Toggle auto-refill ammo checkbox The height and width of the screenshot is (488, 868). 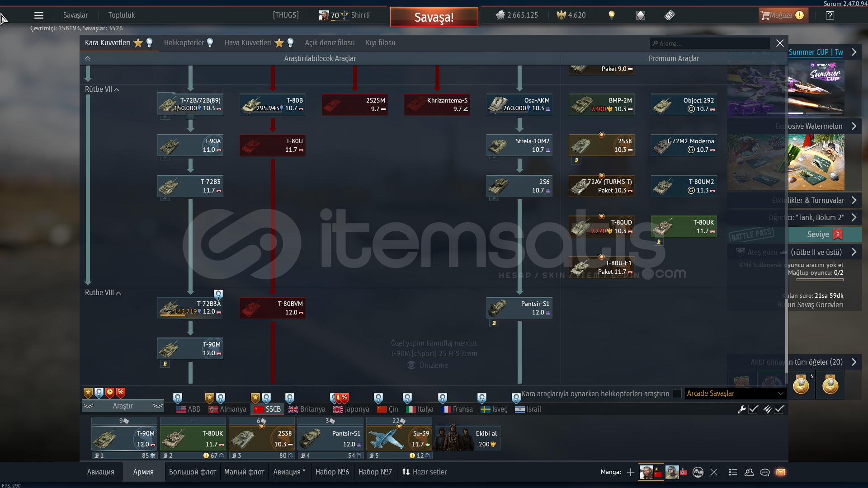click(779, 409)
